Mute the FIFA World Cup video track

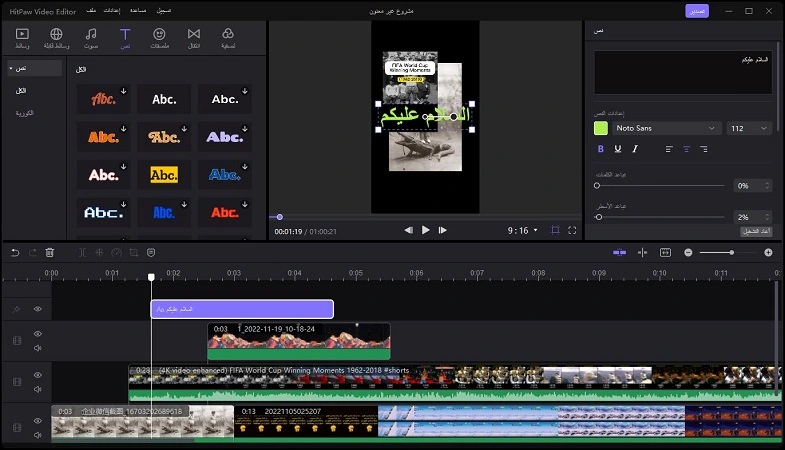38,389
